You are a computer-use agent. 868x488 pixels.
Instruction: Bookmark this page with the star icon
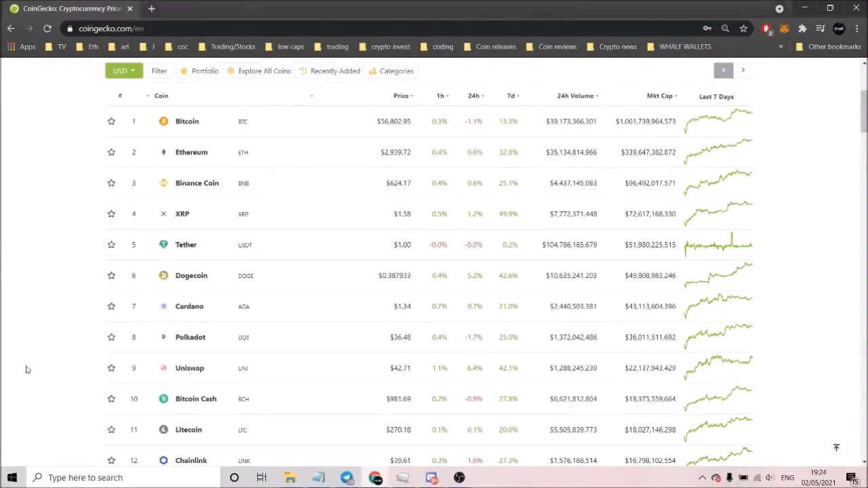pos(743,28)
